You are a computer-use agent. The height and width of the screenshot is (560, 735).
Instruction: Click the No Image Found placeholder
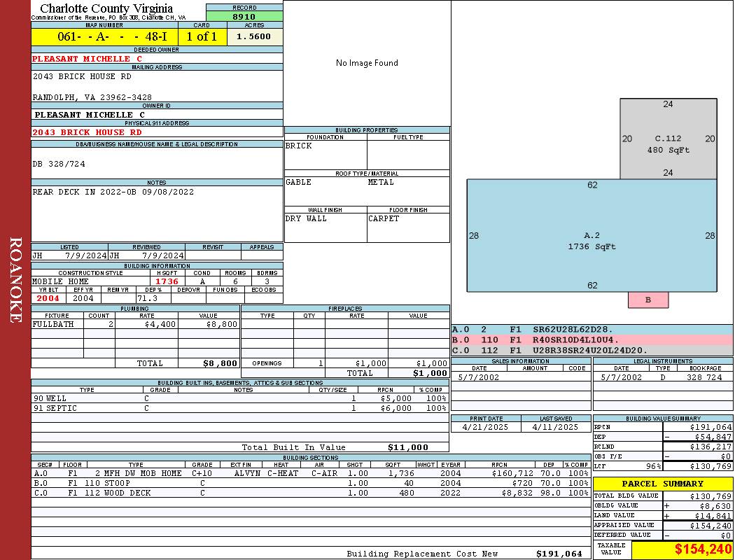(x=367, y=63)
